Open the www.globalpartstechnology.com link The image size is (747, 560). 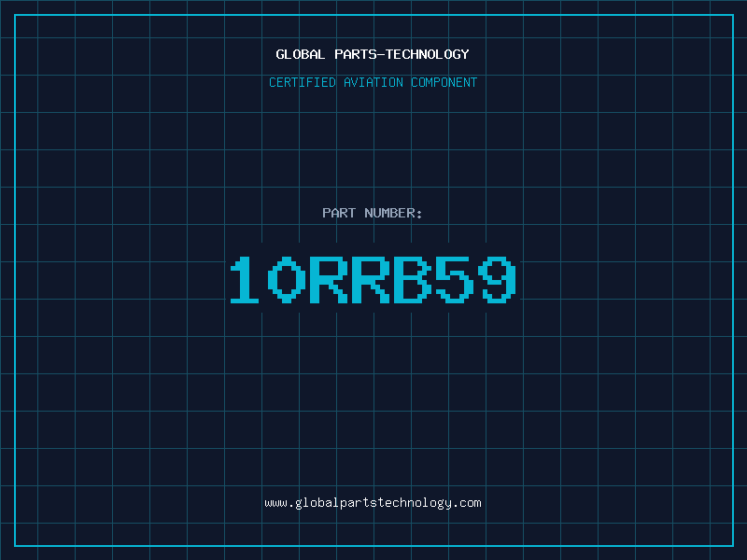(x=373, y=503)
